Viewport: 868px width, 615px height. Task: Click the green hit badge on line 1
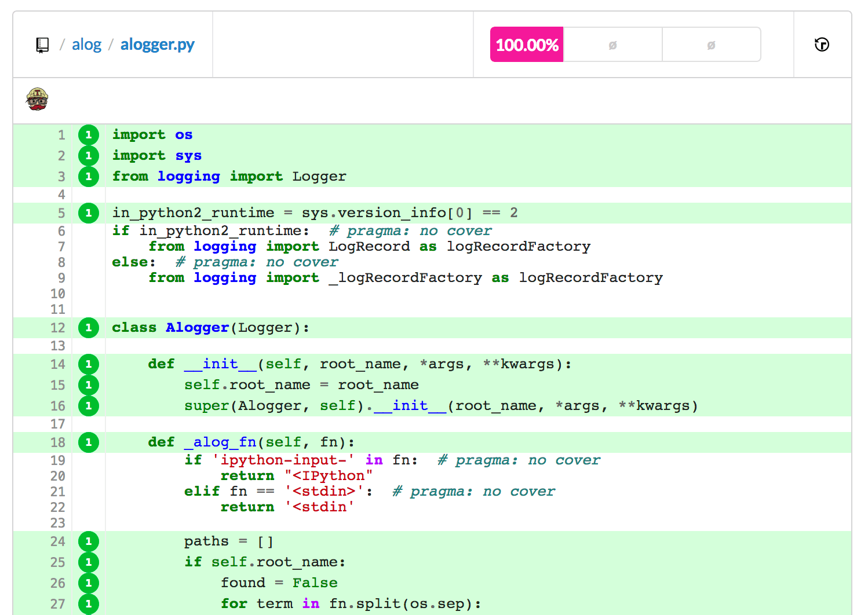click(89, 134)
